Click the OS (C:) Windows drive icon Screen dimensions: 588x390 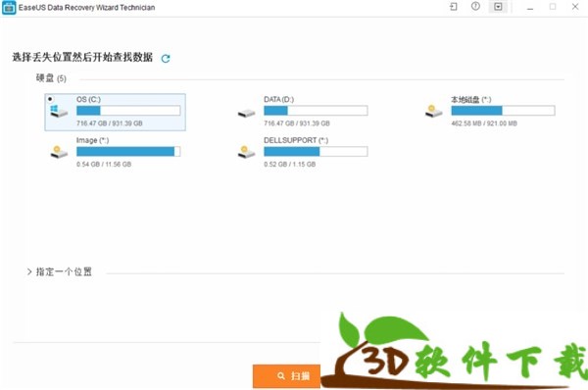click(x=59, y=111)
